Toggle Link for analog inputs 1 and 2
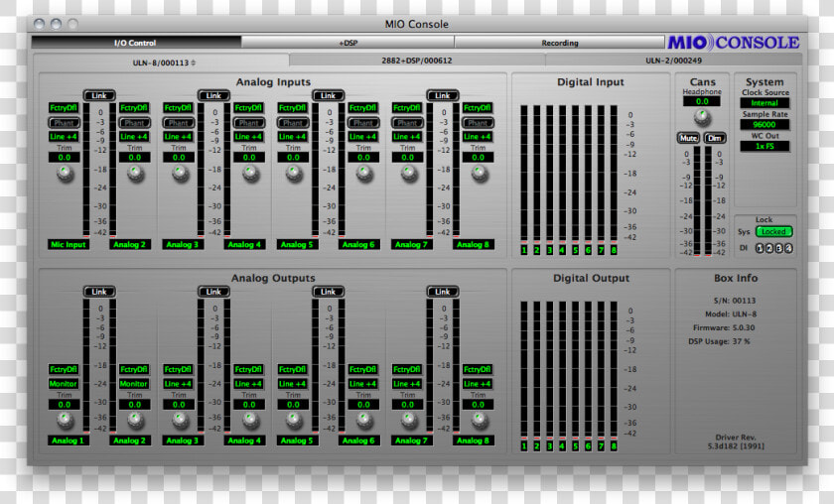The image size is (834, 504). pos(99,95)
